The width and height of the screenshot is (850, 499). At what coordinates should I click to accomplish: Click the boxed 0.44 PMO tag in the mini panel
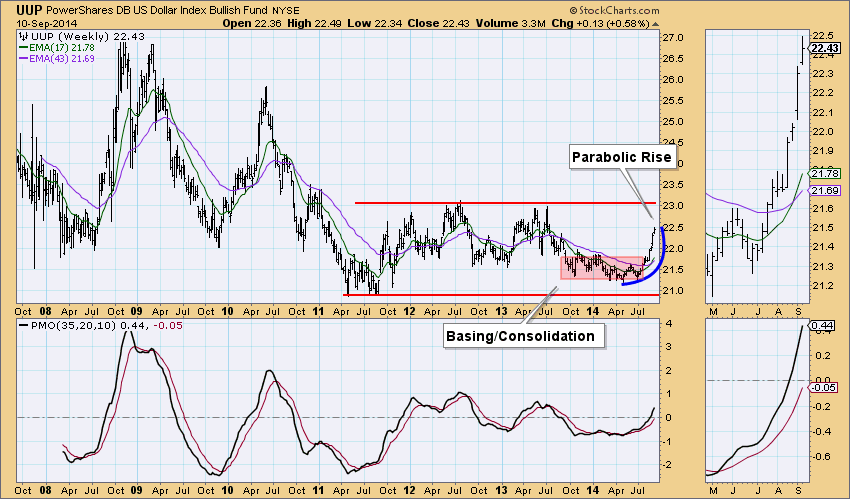coord(823,326)
